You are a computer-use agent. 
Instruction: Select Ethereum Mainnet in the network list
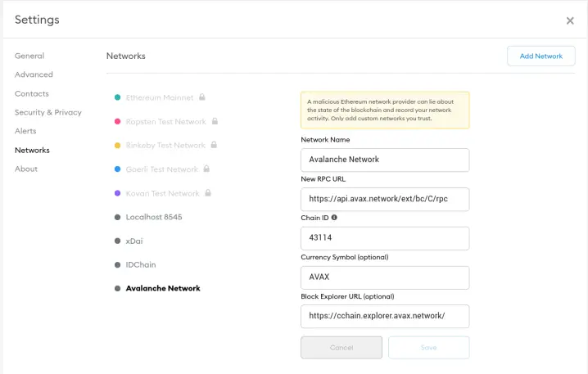click(x=160, y=97)
